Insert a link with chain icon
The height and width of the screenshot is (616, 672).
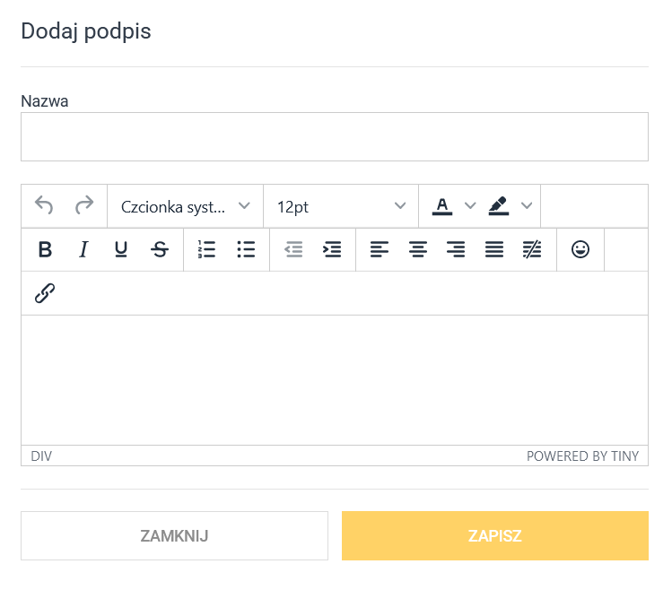45,293
